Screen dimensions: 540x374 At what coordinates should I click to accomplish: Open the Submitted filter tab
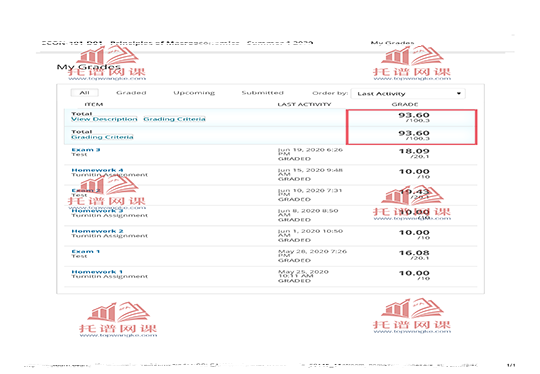coord(262,93)
